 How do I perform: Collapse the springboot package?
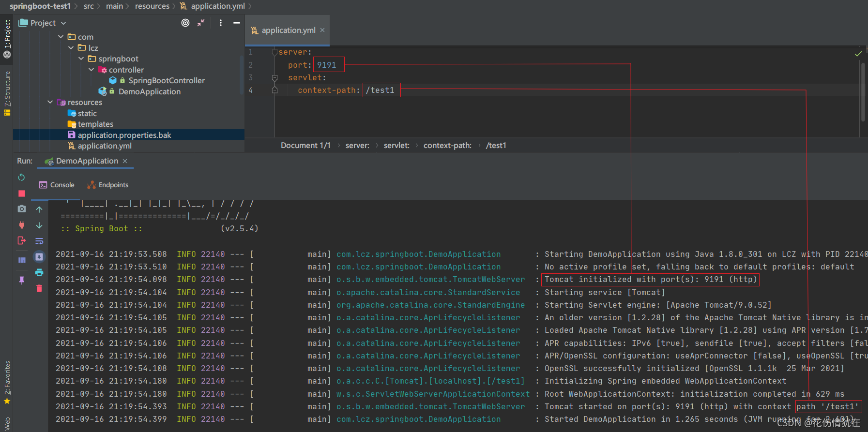tap(81, 59)
